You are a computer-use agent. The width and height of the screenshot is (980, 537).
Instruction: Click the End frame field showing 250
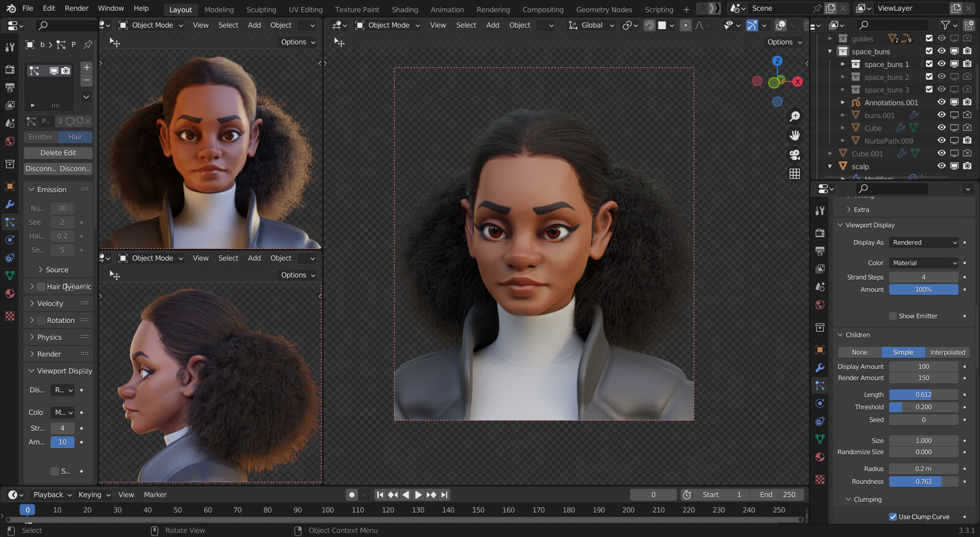point(778,495)
